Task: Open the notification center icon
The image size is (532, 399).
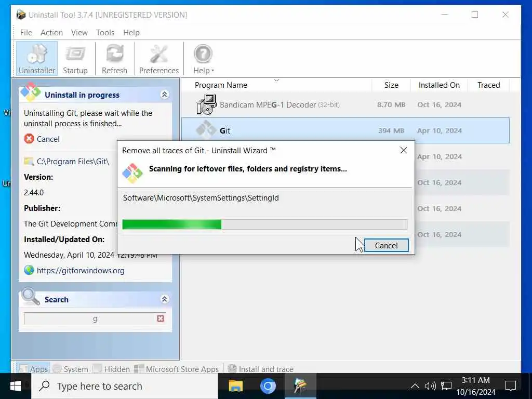Action: coord(511,386)
